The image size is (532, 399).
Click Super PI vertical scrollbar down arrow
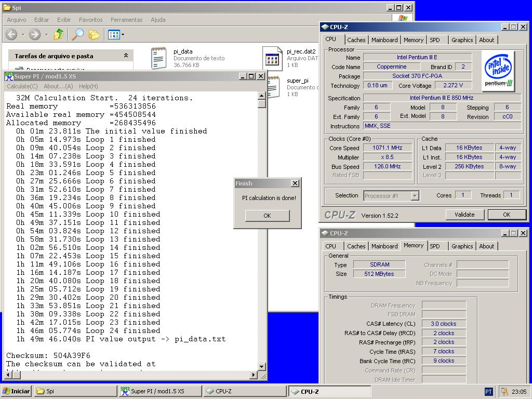(x=262, y=367)
